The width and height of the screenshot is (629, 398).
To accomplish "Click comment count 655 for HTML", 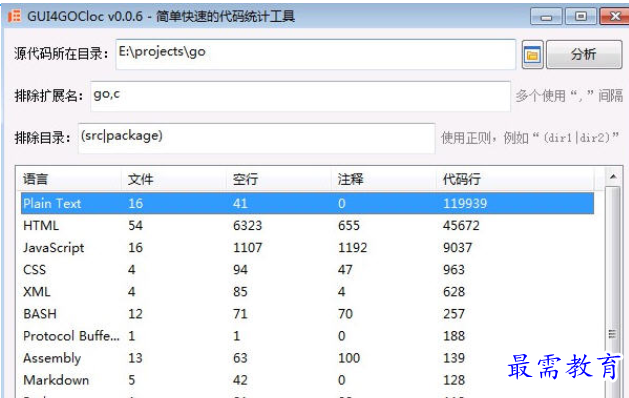I will [x=349, y=225].
